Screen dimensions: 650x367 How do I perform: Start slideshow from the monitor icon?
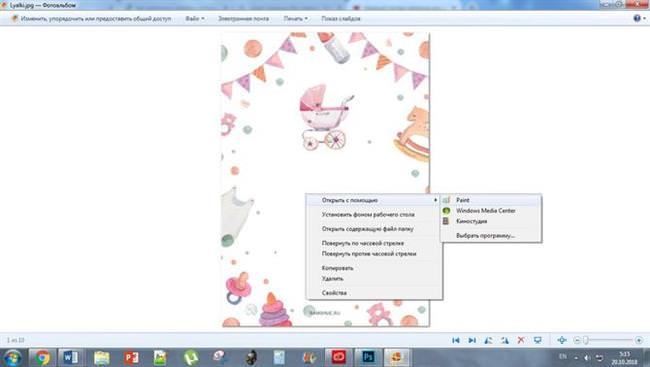tap(538, 340)
